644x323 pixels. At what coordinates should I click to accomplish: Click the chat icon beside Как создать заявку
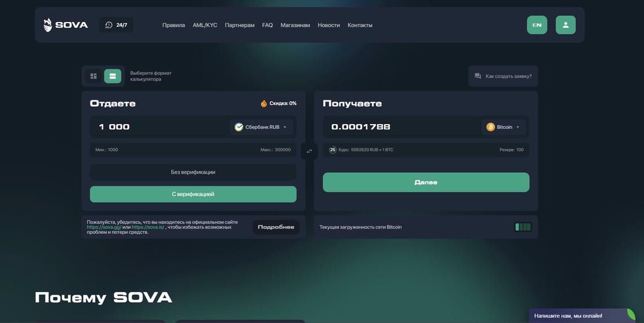click(477, 76)
